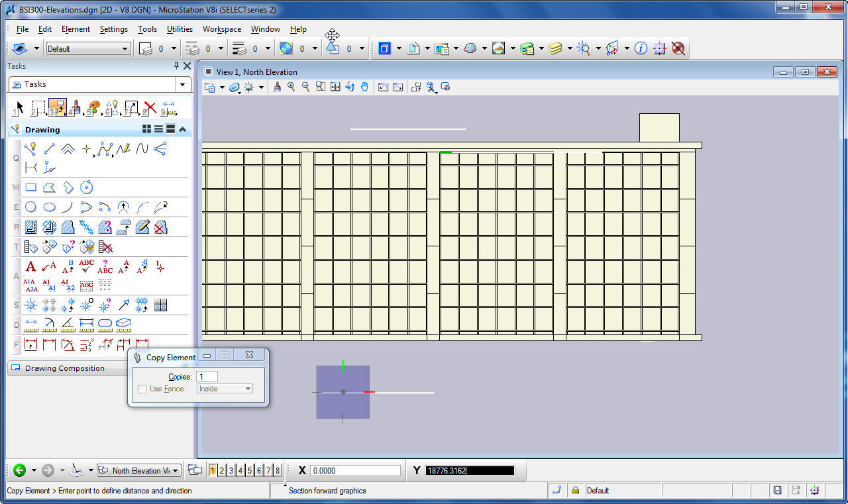Toggle view 4 button
848x504 pixels.
(x=240, y=470)
